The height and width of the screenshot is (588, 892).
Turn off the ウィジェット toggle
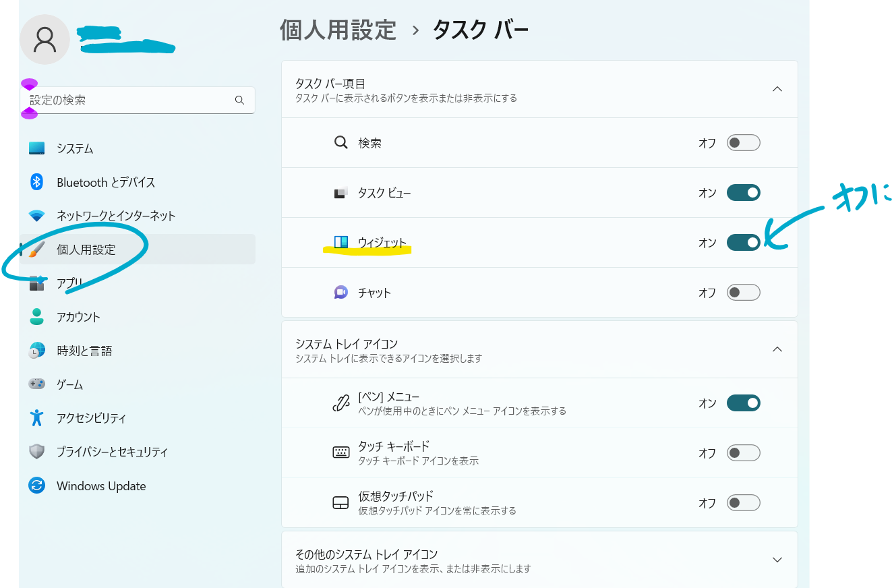click(743, 242)
